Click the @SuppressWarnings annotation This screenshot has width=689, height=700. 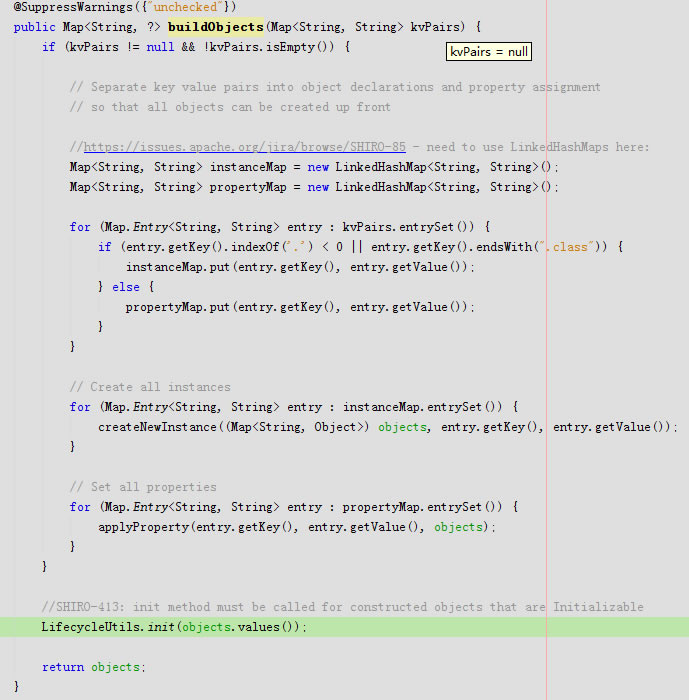pyautogui.click(x=73, y=7)
